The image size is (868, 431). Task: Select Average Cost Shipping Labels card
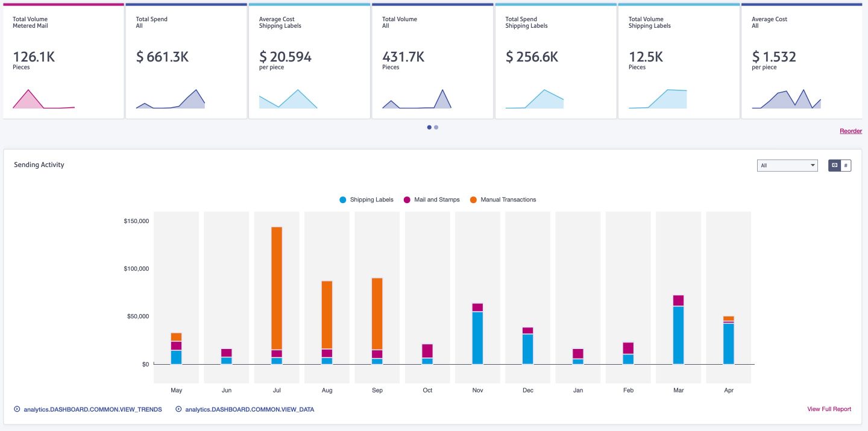309,61
